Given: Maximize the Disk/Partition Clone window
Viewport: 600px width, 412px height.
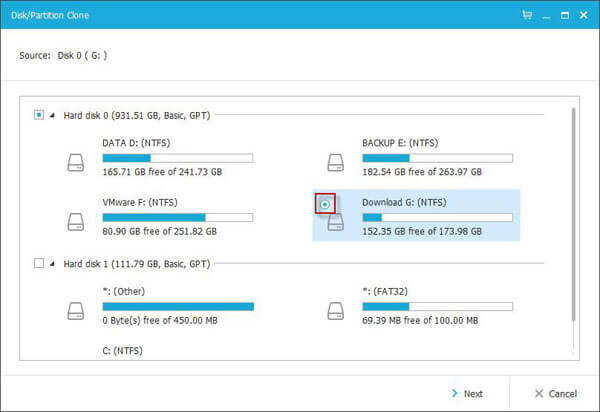Looking at the screenshot, I should 565,15.
